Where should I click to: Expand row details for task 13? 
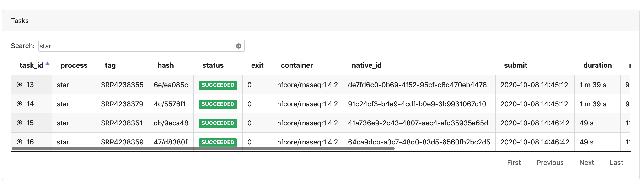(x=20, y=85)
